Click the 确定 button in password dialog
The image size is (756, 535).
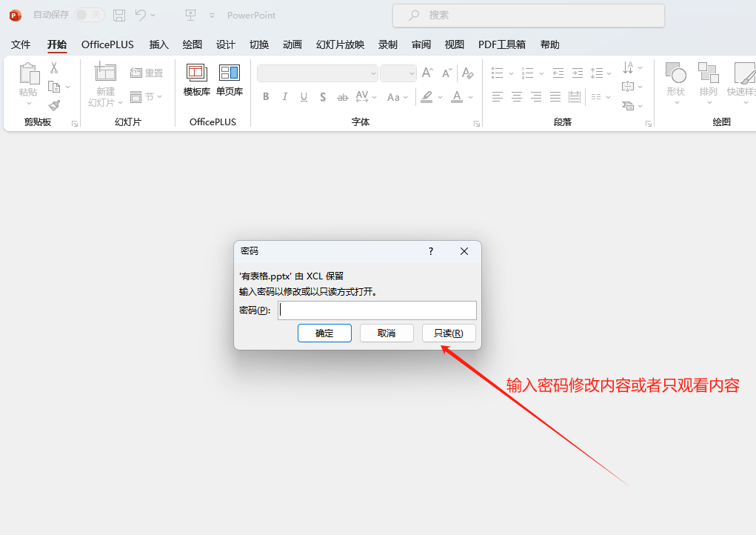[x=324, y=333]
